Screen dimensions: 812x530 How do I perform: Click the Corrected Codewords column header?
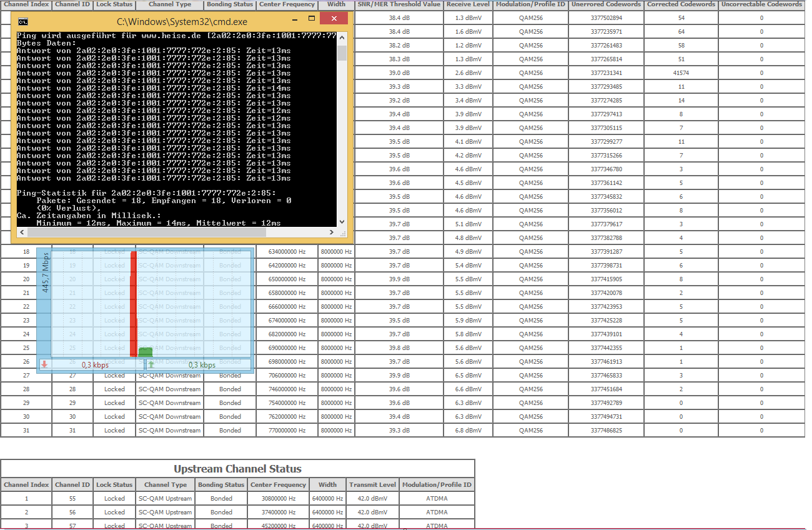pos(681,4)
